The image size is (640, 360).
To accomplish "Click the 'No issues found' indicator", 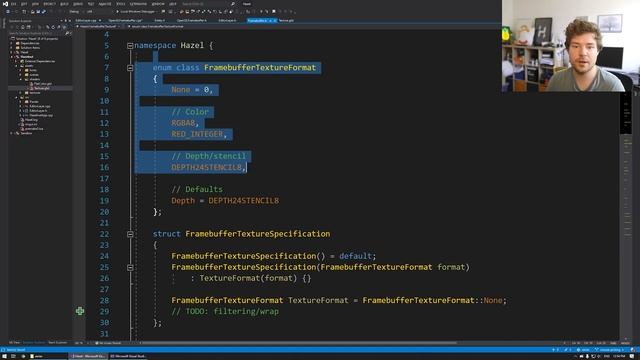I will point(109,343).
